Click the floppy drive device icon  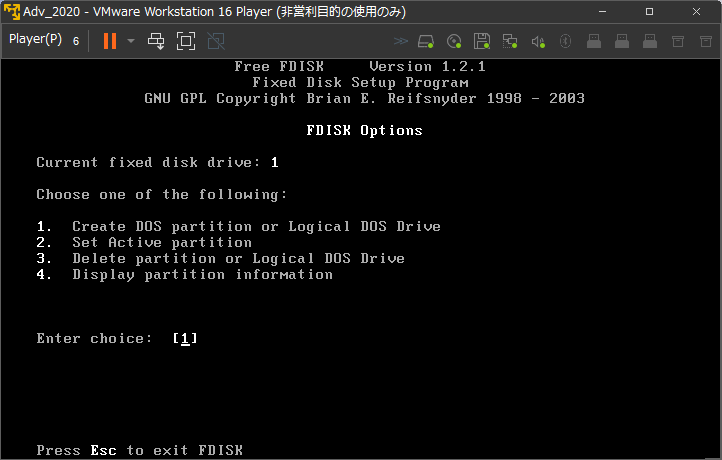482,41
